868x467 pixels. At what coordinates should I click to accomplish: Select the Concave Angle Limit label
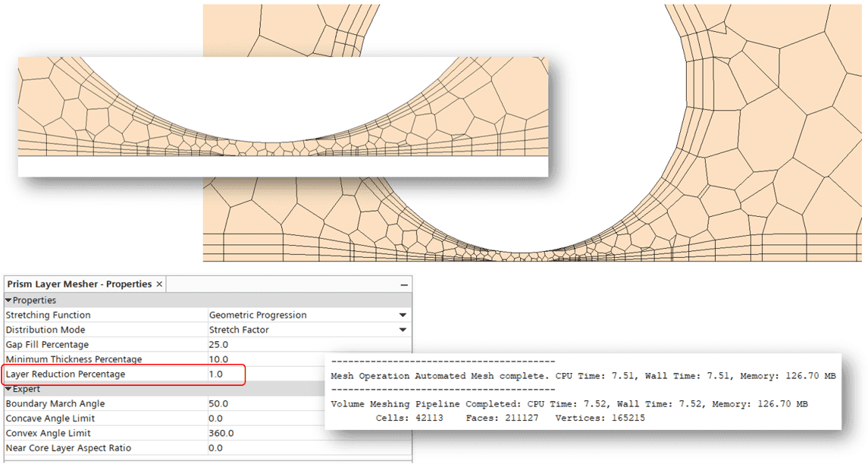coord(50,418)
